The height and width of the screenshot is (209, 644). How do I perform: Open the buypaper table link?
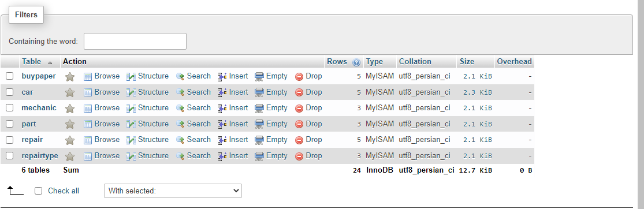(x=39, y=76)
